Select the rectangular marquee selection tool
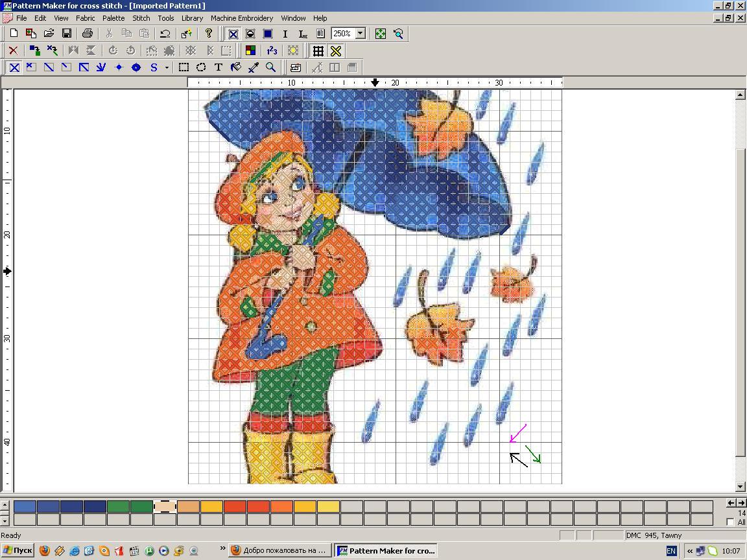 [x=184, y=67]
